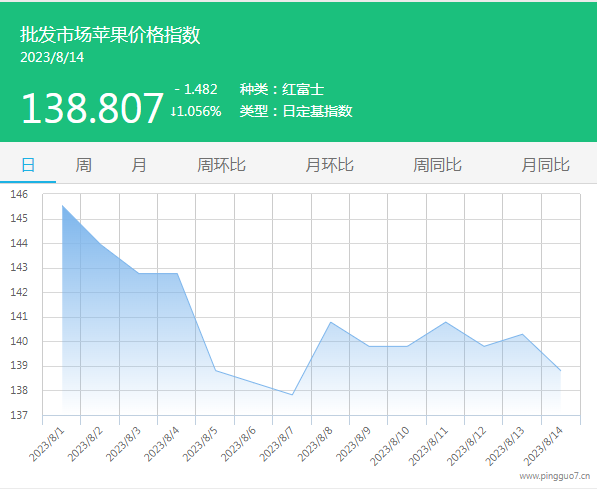Click the 138.807 index value

point(93,109)
